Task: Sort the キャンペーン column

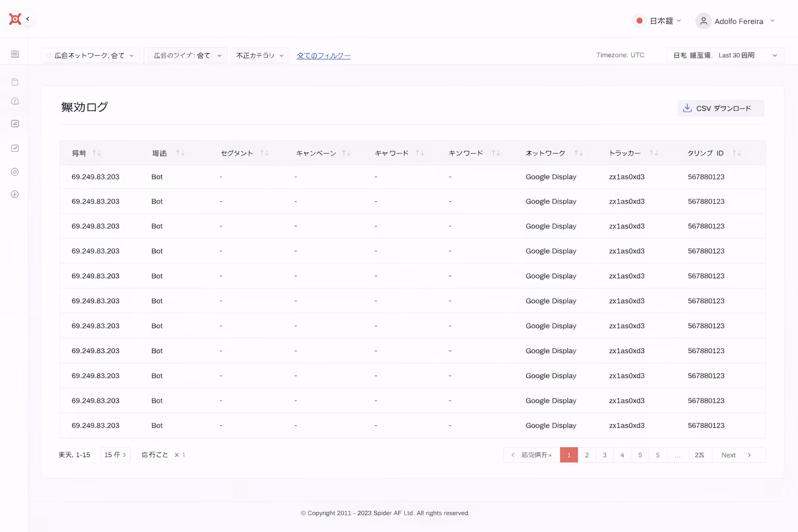Action: coord(347,153)
